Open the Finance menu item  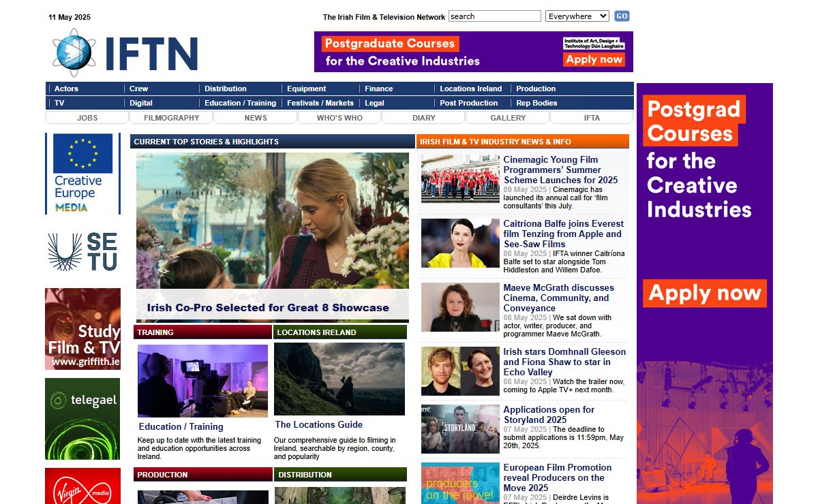378,89
